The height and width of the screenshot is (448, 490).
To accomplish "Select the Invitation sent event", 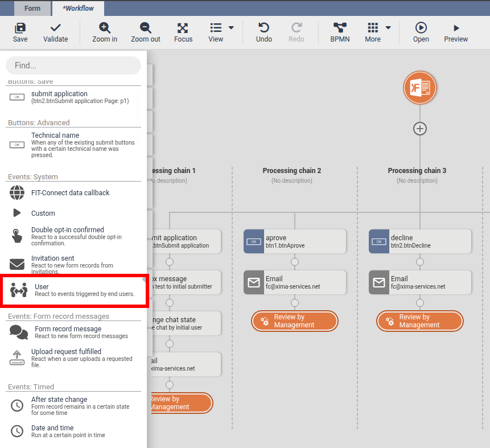I will pos(73,265).
